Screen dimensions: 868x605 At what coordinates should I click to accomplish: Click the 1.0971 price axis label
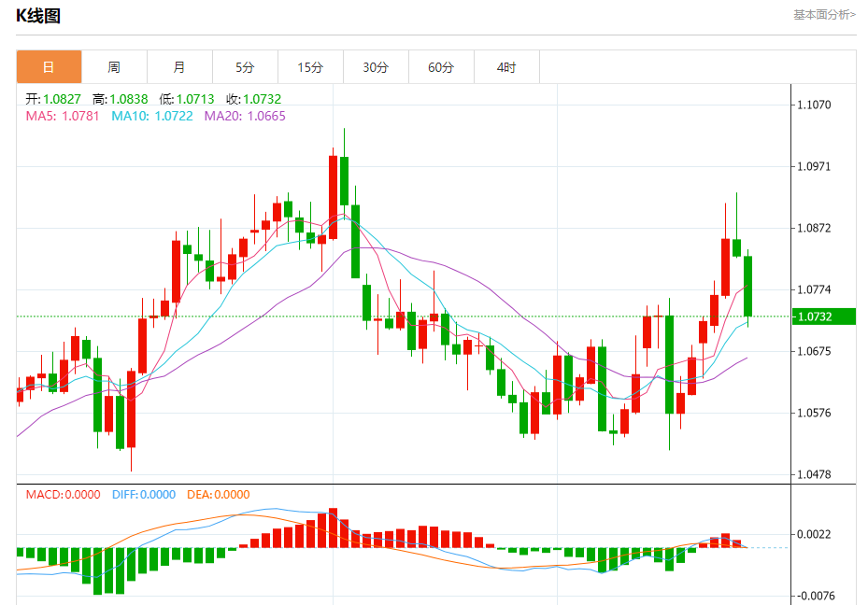[x=814, y=166]
